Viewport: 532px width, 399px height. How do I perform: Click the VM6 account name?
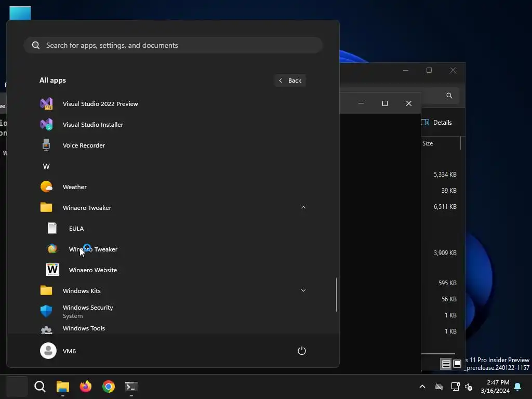69,351
